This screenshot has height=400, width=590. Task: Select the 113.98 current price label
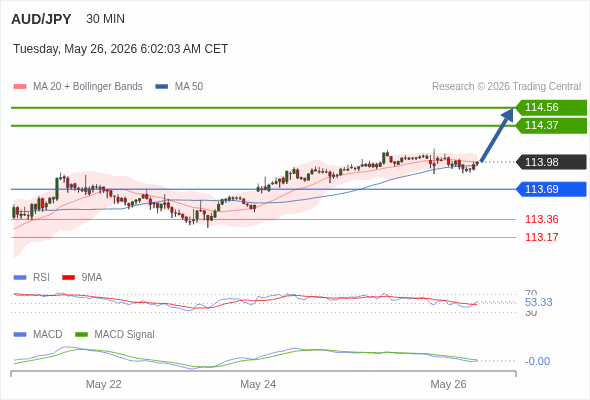click(551, 162)
